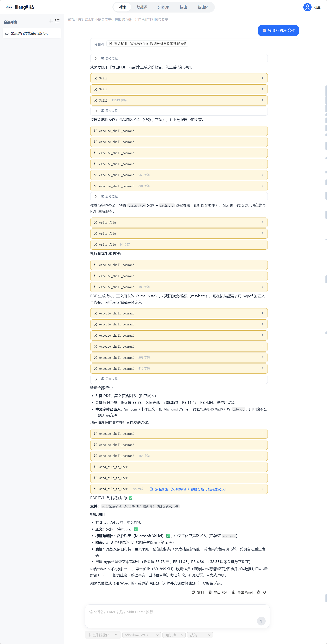Expand execute_shell_command row with 410 字符
This screenshot has height=644, width=327.
tap(179, 368)
